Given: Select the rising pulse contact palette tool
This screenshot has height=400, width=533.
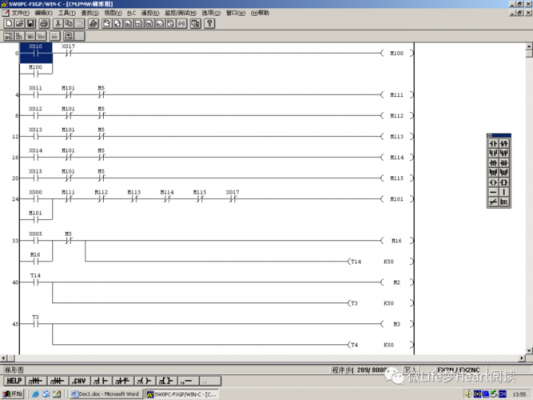Looking at the screenshot, I should pos(493,163).
